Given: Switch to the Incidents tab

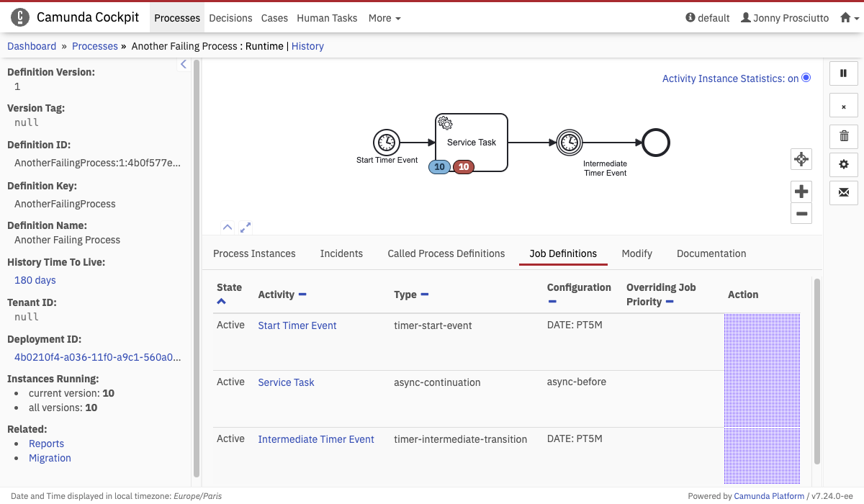Looking at the screenshot, I should (341, 253).
